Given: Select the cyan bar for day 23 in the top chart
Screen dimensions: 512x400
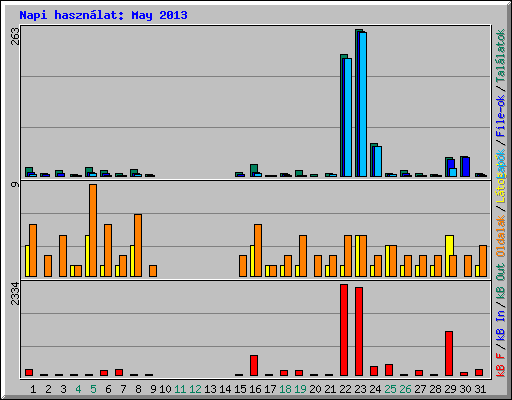Looking at the screenshot, I should click(363, 104).
